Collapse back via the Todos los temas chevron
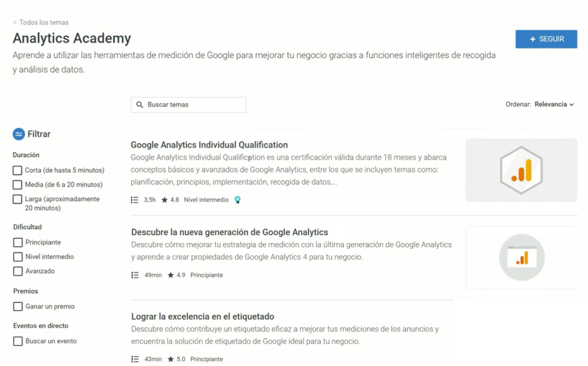Screen dimensions: 588x366 click(14, 22)
